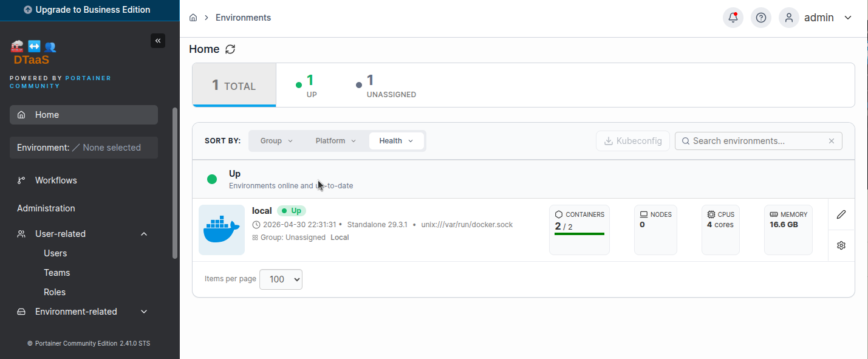
Task: Click the DTaaS logo in sidebar
Action: tap(33, 53)
